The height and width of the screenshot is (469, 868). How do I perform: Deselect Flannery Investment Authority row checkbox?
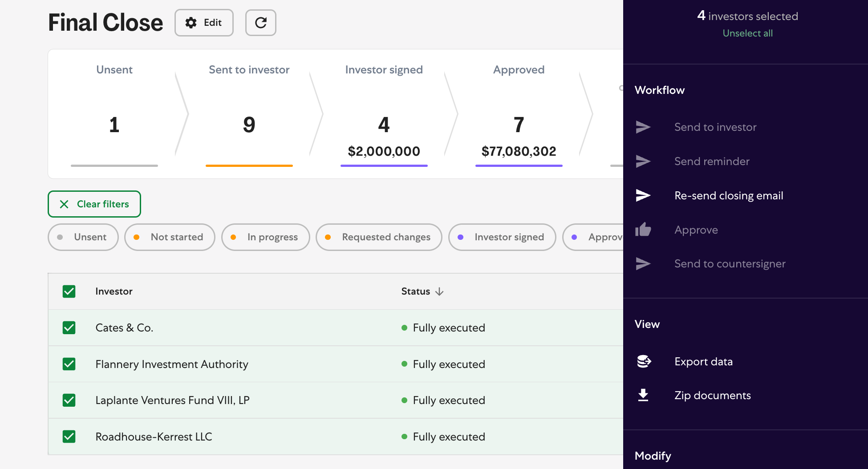click(69, 364)
